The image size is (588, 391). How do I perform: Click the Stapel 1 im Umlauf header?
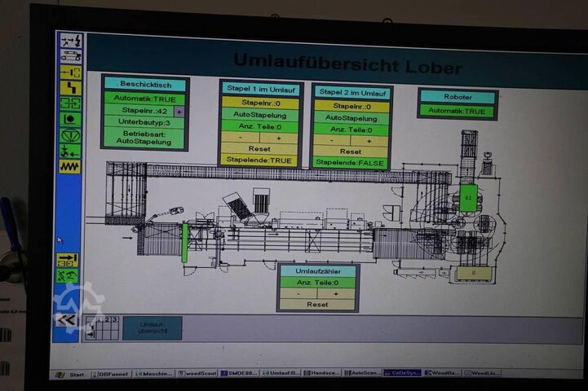click(261, 89)
